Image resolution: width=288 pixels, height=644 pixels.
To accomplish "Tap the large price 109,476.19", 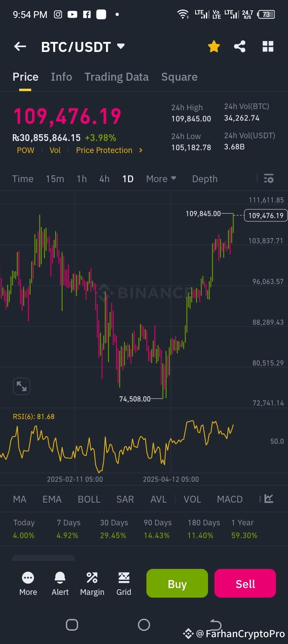I will point(67,116).
